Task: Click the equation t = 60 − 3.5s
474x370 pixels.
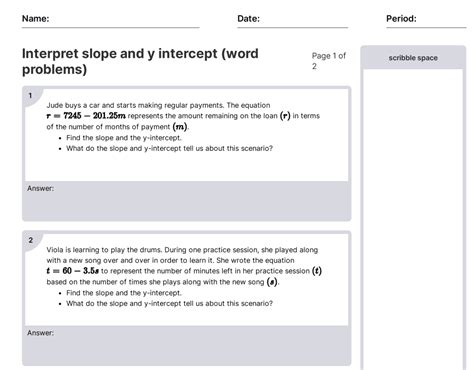Action: tap(73, 271)
